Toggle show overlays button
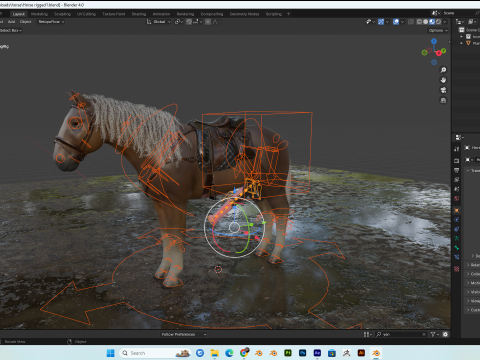The image size is (480, 360). point(396,22)
